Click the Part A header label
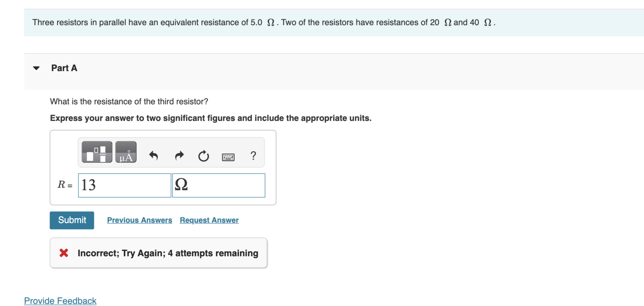 click(x=64, y=68)
